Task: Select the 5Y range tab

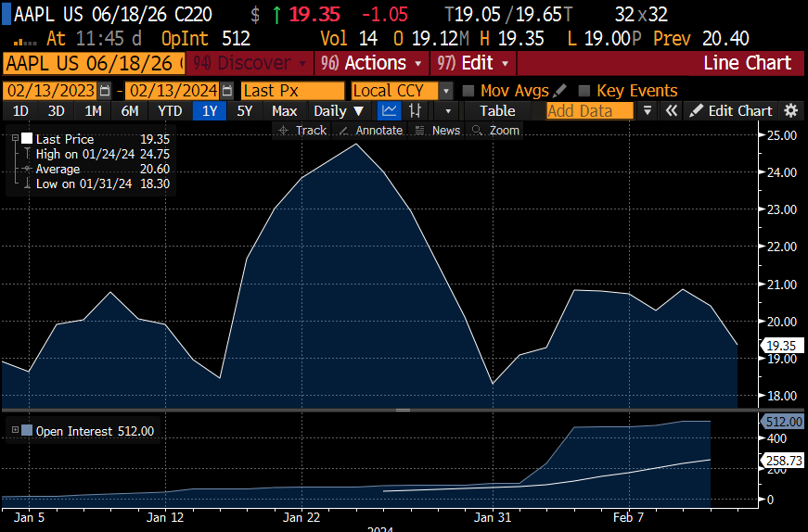Action: coord(244,110)
